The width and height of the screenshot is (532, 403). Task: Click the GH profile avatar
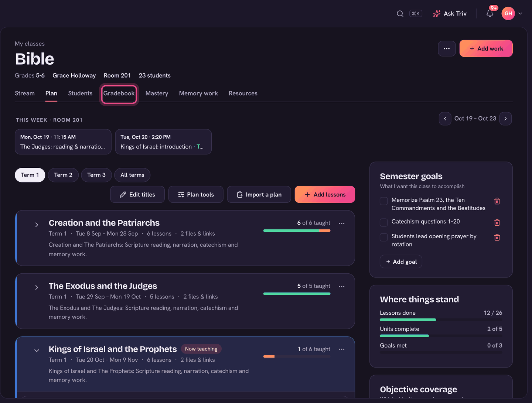tap(508, 14)
